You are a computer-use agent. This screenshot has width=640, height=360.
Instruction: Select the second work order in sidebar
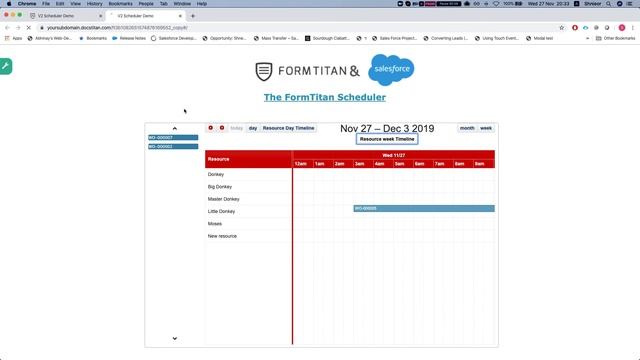[x=173, y=147]
